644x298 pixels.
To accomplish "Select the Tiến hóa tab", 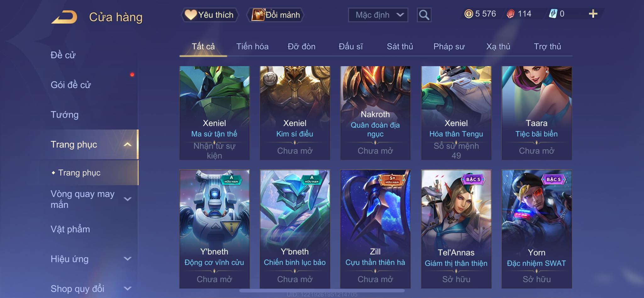I will click(x=252, y=47).
